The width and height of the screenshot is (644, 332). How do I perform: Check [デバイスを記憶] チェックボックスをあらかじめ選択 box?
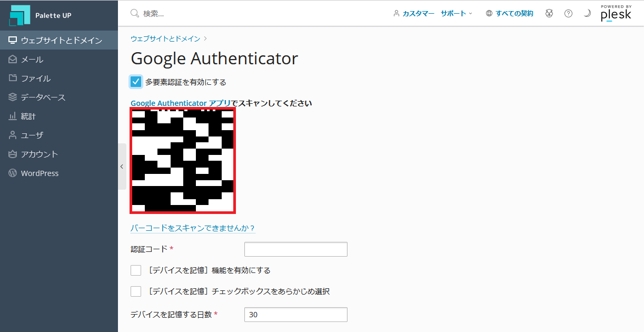tap(136, 291)
